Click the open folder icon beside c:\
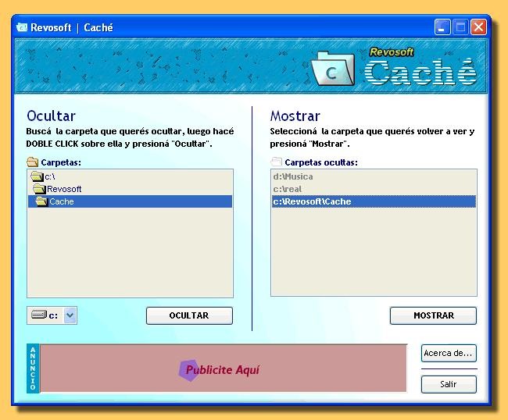Screen dimensions: 508x420 click(37, 176)
